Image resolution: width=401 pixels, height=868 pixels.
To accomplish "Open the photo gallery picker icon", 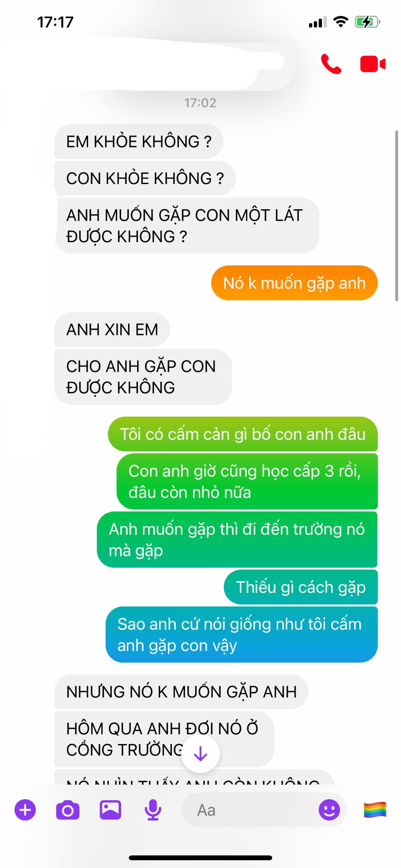I will click(110, 810).
